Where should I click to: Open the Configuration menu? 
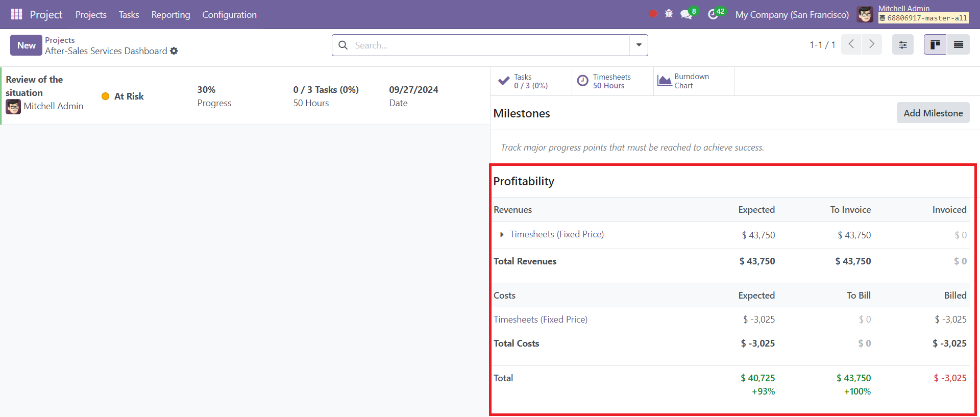tap(229, 15)
